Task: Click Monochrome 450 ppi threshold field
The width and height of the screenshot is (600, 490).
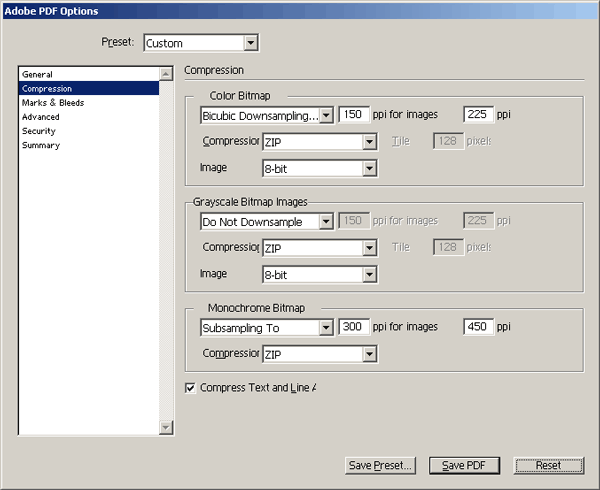Action: [x=478, y=327]
